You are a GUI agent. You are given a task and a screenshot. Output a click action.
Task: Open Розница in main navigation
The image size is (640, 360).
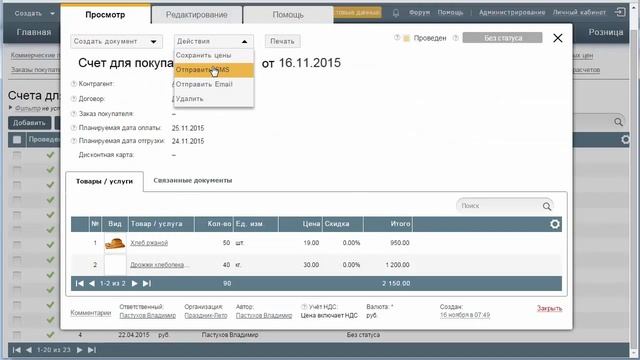[606, 32]
